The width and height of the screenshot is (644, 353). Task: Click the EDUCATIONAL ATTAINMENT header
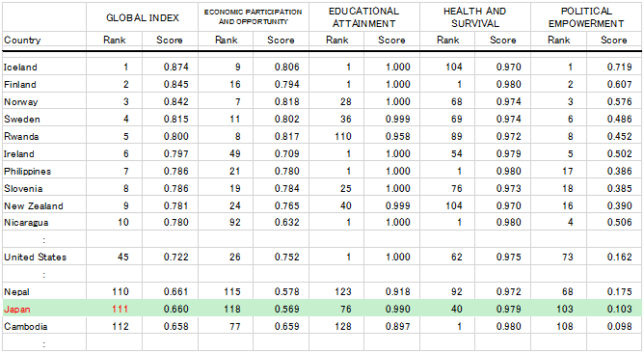click(363, 17)
